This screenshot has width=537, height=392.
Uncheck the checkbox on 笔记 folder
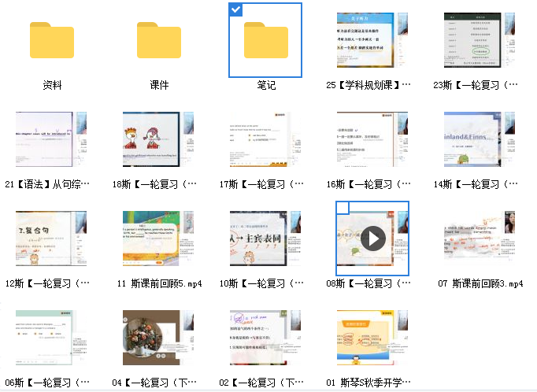coord(237,10)
